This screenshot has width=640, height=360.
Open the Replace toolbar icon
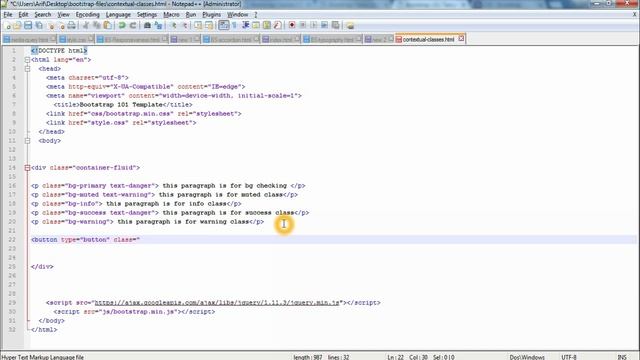(158, 25)
